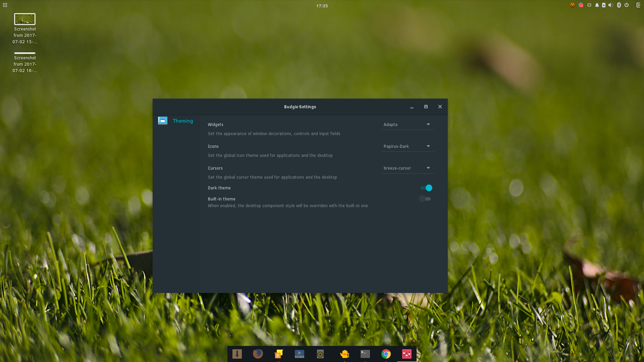Open the speaker music app icon

point(320,354)
